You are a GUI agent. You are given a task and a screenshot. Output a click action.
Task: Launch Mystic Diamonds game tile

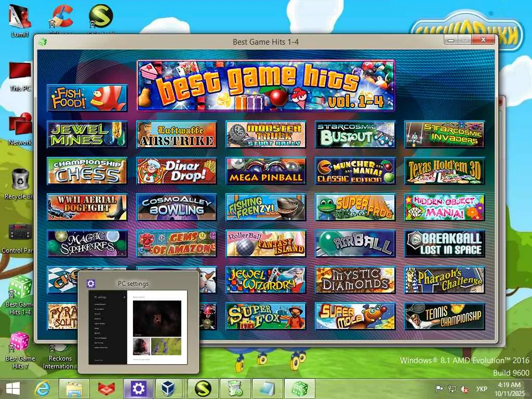[355, 280]
